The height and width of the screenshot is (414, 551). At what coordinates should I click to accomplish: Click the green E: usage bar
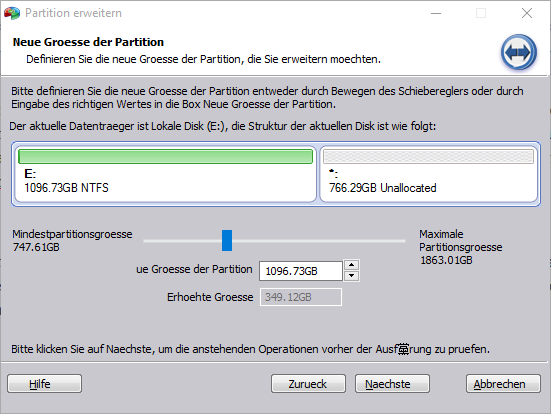point(166,156)
